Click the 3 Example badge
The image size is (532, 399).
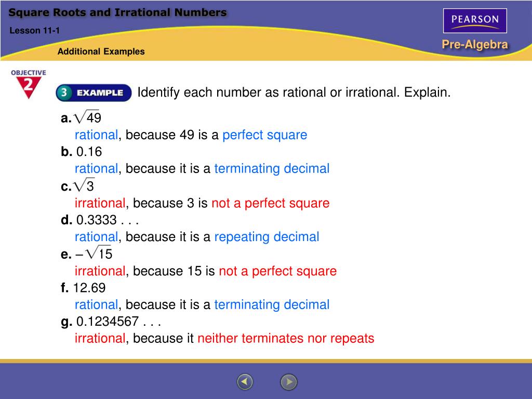(x=94, y=92)
